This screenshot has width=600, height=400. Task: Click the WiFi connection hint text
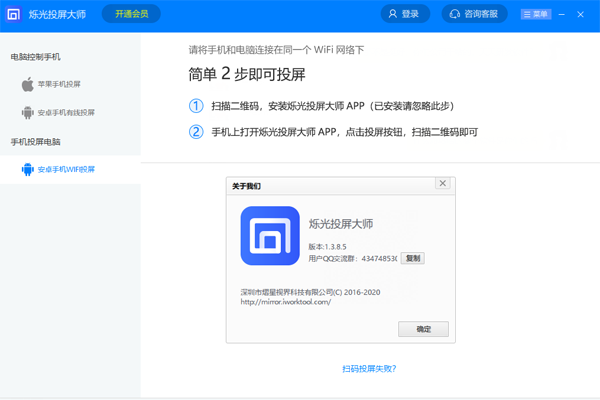point(276,50)
